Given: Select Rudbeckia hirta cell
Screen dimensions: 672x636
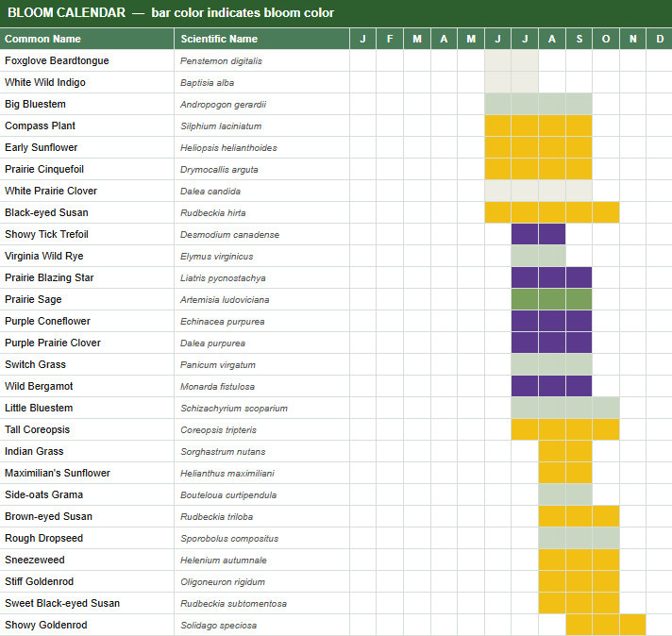Looking at the screenshot, I should 261,212.
